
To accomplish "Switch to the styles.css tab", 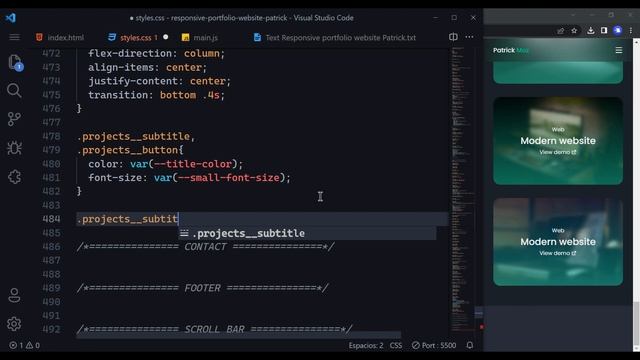I will pos(139,38).
